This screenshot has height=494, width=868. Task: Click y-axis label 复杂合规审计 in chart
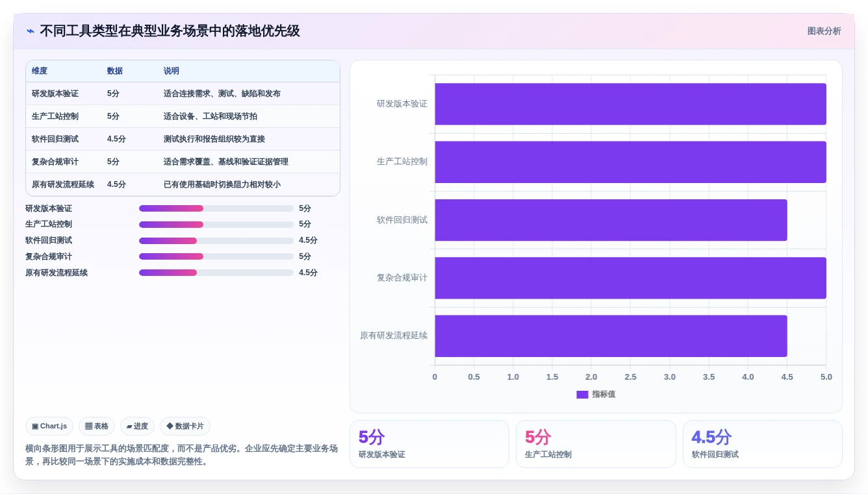click(x=402, y=278)
